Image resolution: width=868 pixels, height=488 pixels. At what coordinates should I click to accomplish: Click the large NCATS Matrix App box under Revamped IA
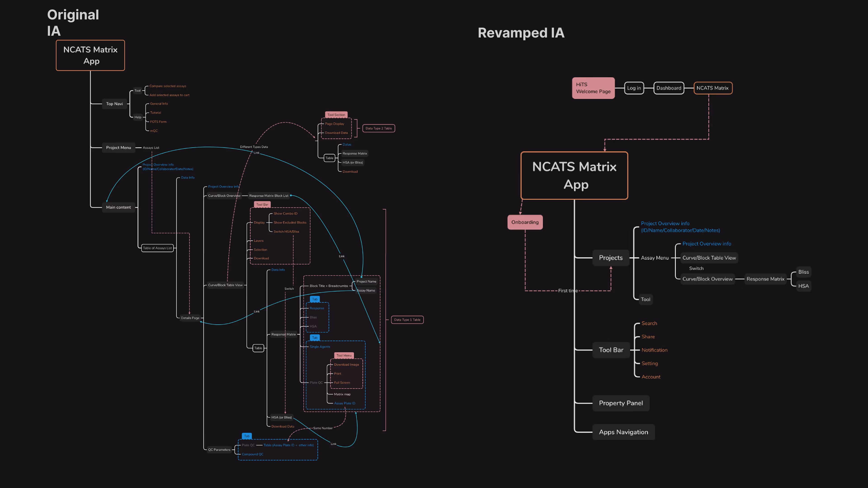pos(574,176)
